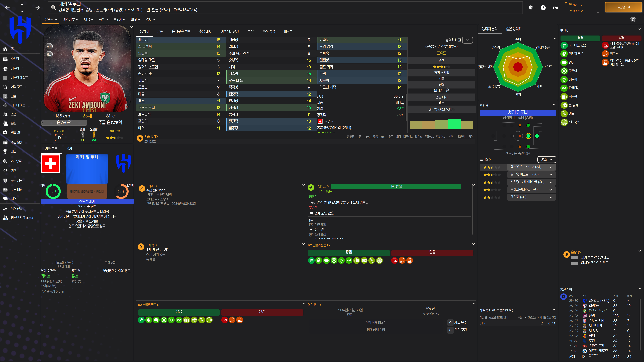This screenshot has height=362, width=644.
Task: Switch to the 숨은 능력치 tab
Action: point(514,29)
